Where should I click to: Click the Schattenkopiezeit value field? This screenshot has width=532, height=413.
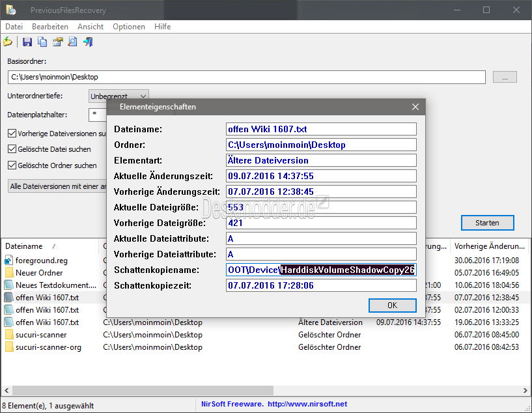(321, 285)
